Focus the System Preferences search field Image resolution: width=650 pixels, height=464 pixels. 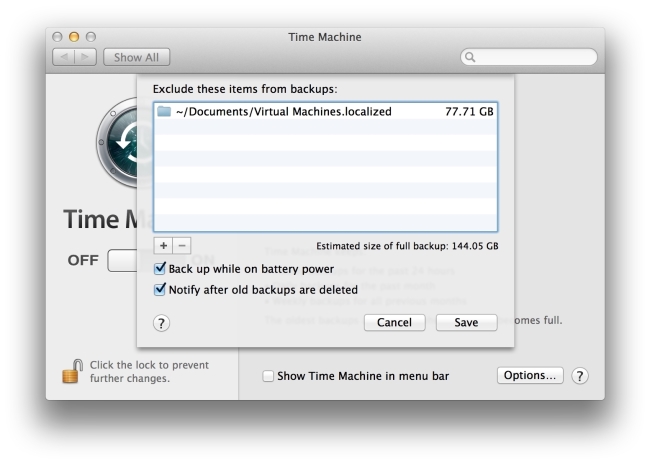coord(529,57)
